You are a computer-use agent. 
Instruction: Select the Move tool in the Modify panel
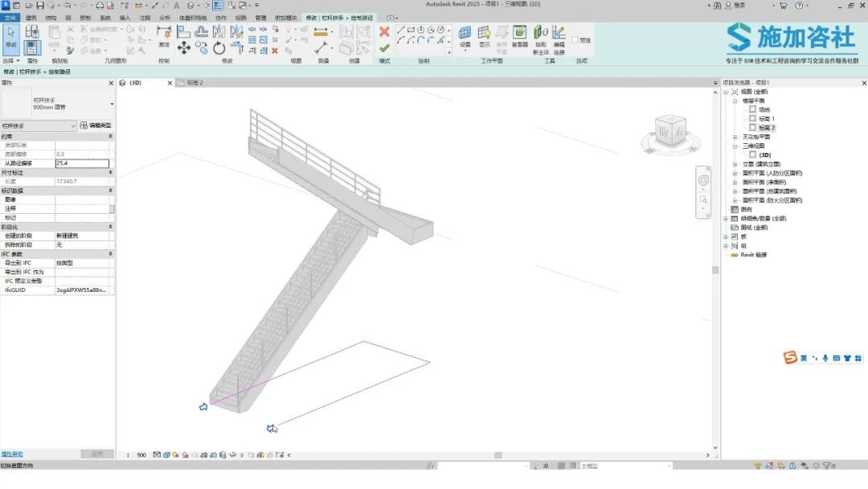click(x=184, y=48)
